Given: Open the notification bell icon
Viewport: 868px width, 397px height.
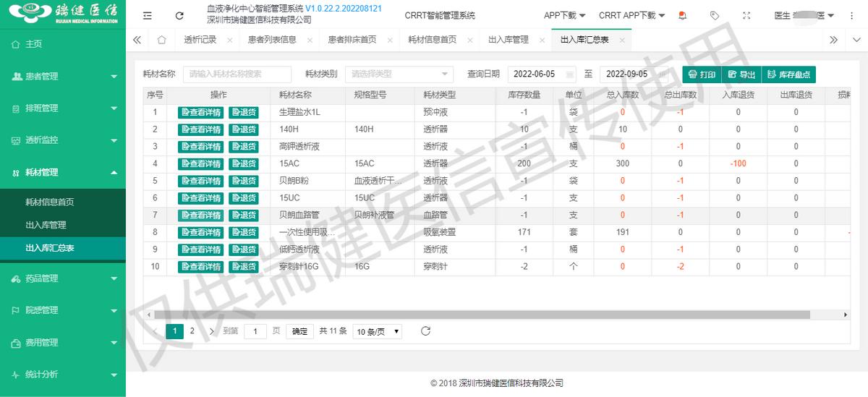Looking at the screenshot, I should click(x=682, y=15).
